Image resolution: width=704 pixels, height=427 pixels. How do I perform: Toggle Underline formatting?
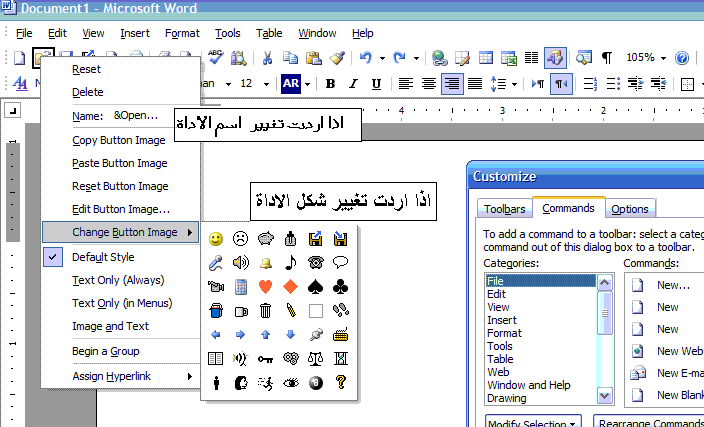click(x=377, y=84)
